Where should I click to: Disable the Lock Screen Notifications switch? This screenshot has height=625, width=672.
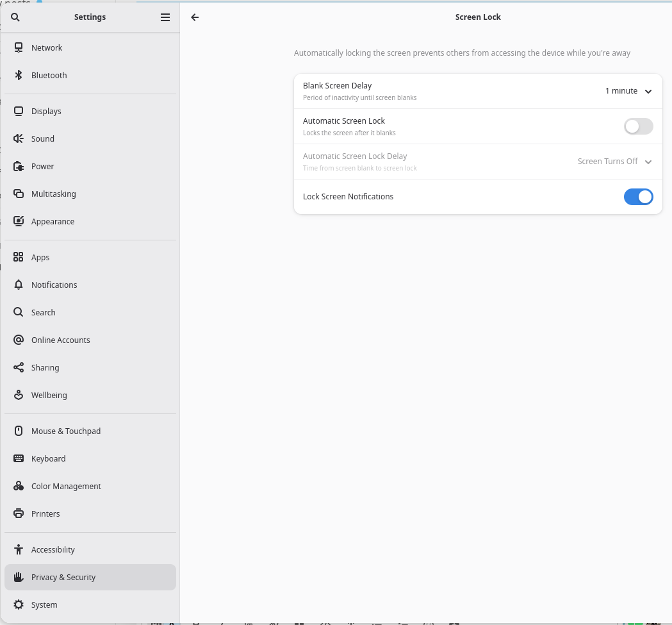(638, 197)
